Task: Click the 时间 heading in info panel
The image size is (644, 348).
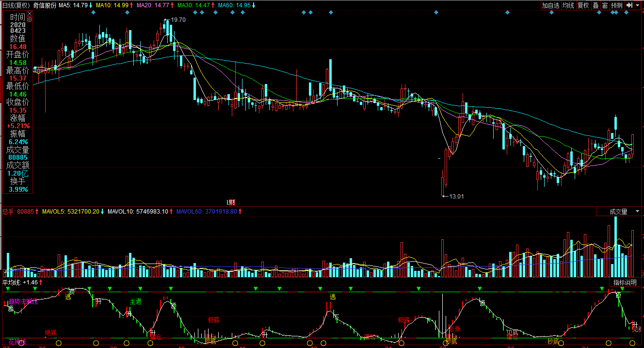Action: pyautogui.click(x=17, y=17)
